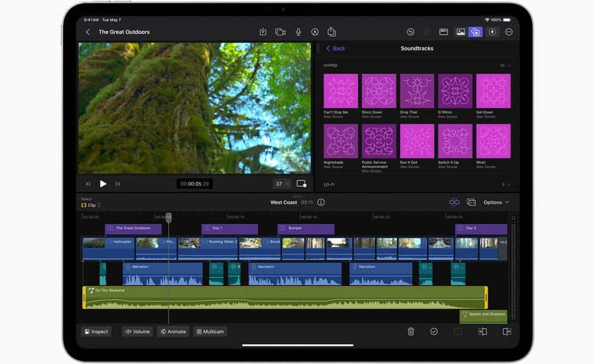595x364 pixels.
Task: Go Back from Soundtracks panel
Action: [335, 49]
